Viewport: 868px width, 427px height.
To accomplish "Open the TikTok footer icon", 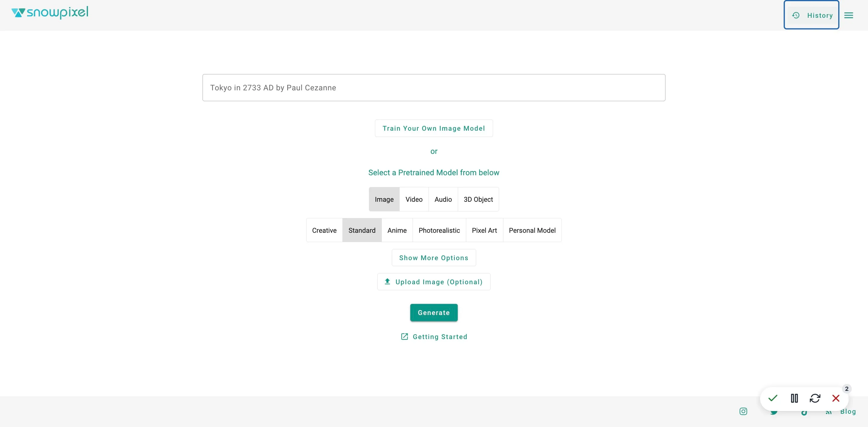I will tap(804, 412).
